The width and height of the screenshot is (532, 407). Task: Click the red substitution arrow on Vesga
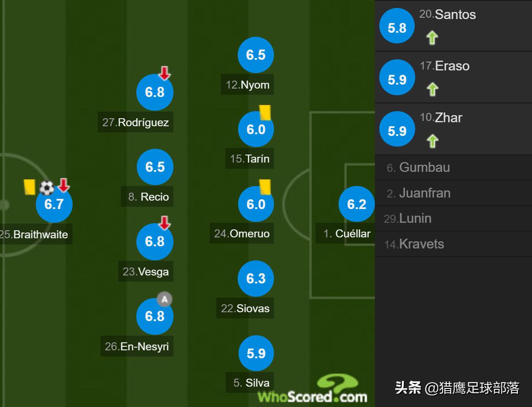tap(165, 223)
